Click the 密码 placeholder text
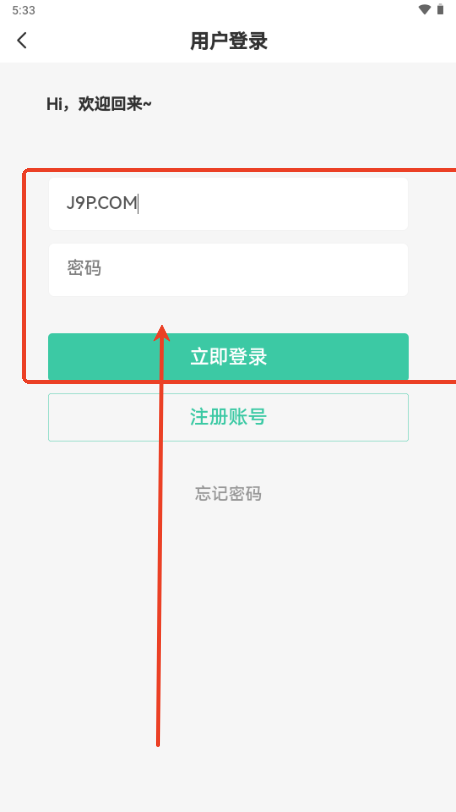The image size is (456, 812). point(84,268)
